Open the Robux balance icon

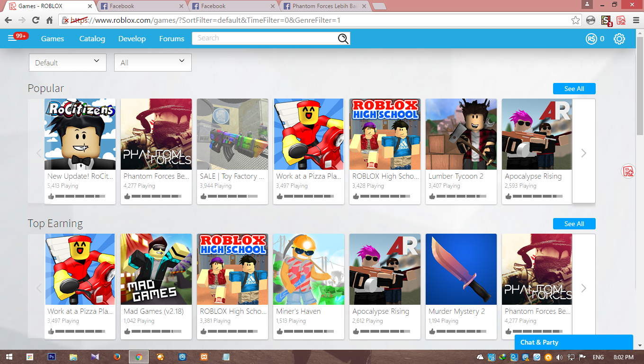[591, 39]
